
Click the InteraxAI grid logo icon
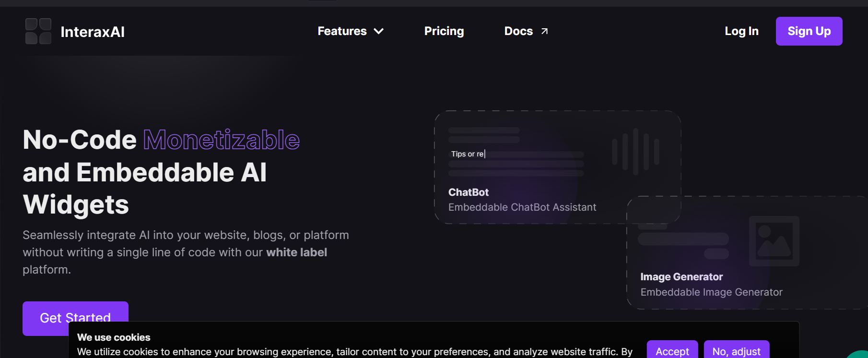click(x=37, y=31)
